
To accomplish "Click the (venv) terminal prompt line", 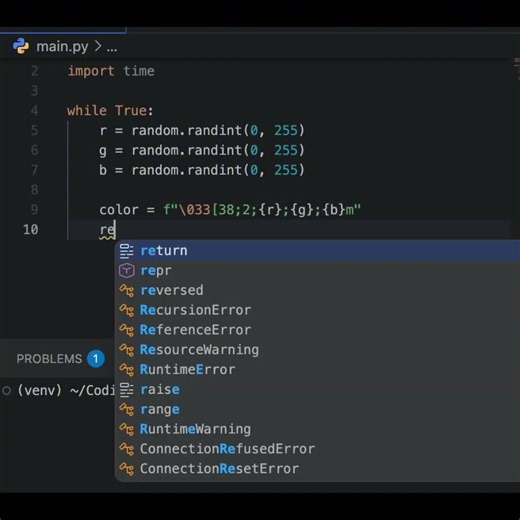I will click(x=66, y=390).
